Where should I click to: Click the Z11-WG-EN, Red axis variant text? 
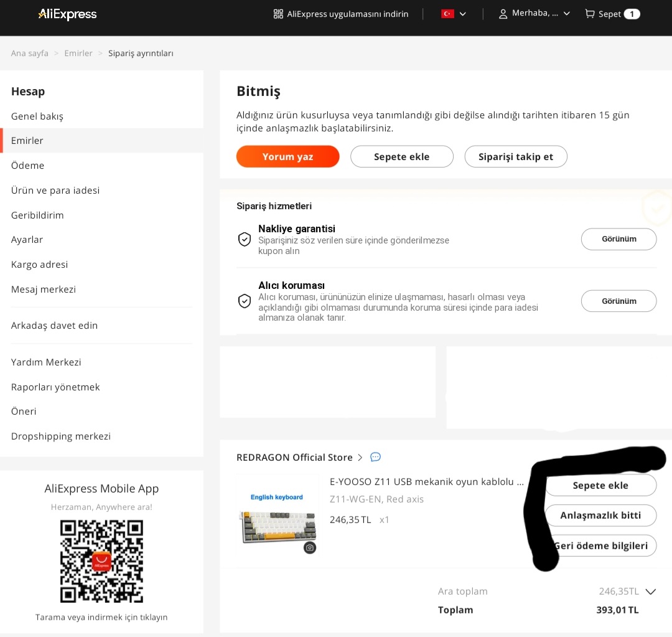[376, 499]
